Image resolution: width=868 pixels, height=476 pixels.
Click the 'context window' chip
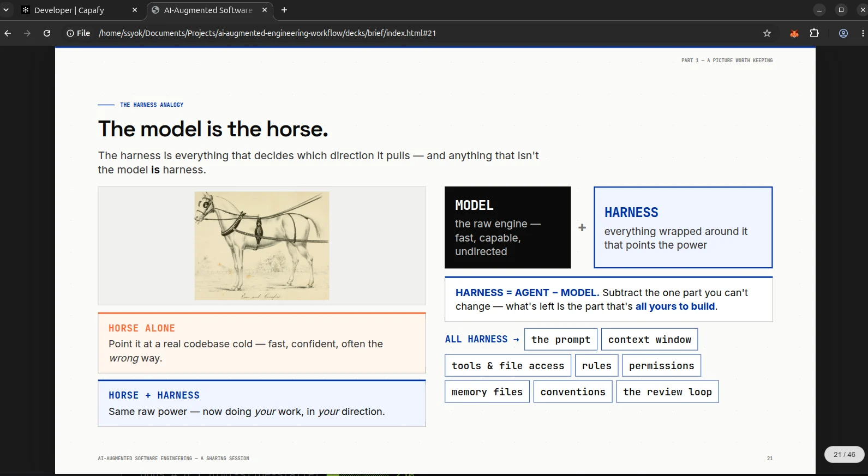(x=650, y=339)
